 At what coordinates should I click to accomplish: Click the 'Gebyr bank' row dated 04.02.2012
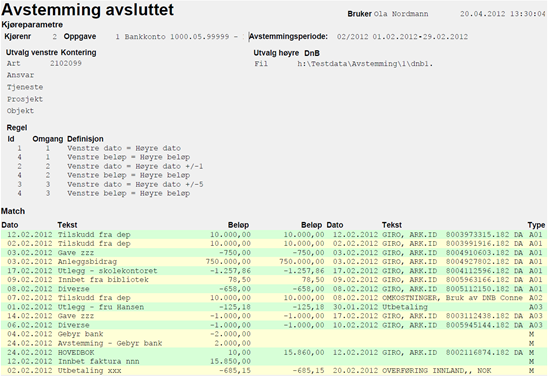[274, 334]
